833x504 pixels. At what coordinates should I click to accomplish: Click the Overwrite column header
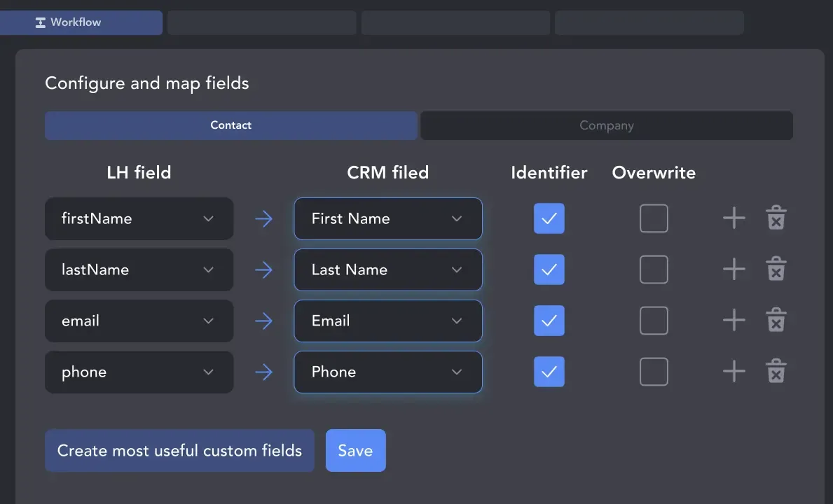point(654,172)
